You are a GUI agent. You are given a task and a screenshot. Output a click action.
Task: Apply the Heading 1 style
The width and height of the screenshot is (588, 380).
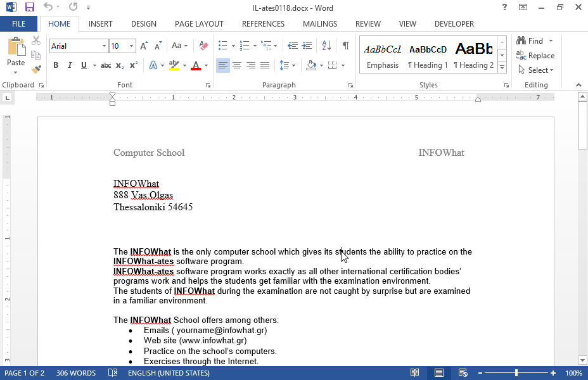click(x=428, y=55)
